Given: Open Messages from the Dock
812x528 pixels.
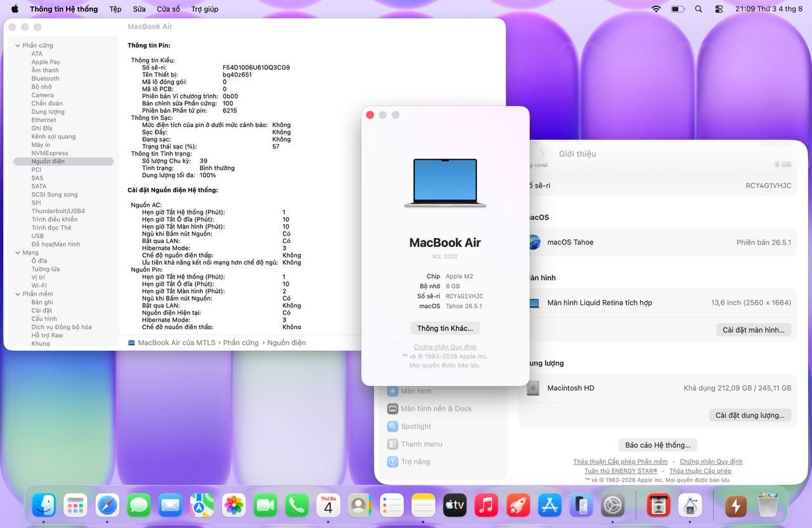Looking at the screenshot, I should point(138,505).
